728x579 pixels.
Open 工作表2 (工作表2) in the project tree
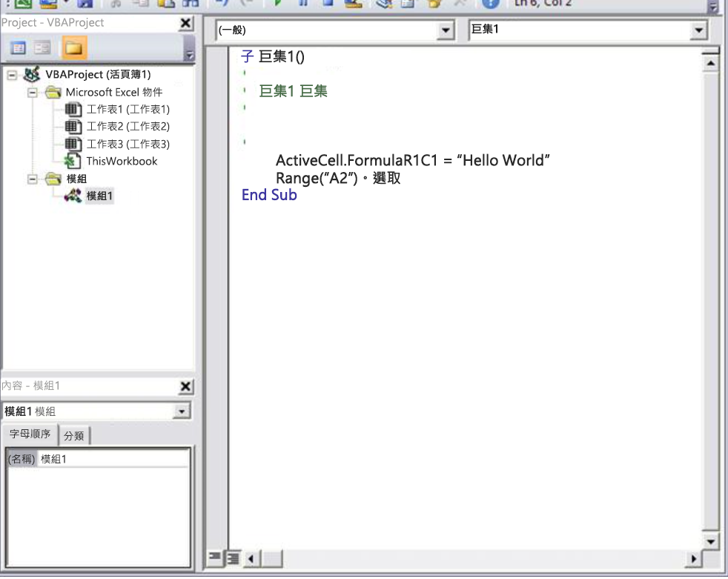coord(125,126)
